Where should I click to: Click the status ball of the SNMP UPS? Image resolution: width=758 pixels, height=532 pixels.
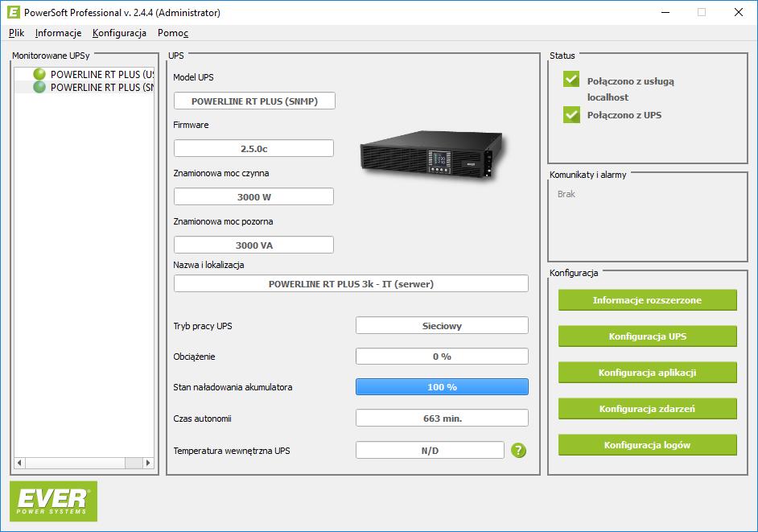click(39, 87)
